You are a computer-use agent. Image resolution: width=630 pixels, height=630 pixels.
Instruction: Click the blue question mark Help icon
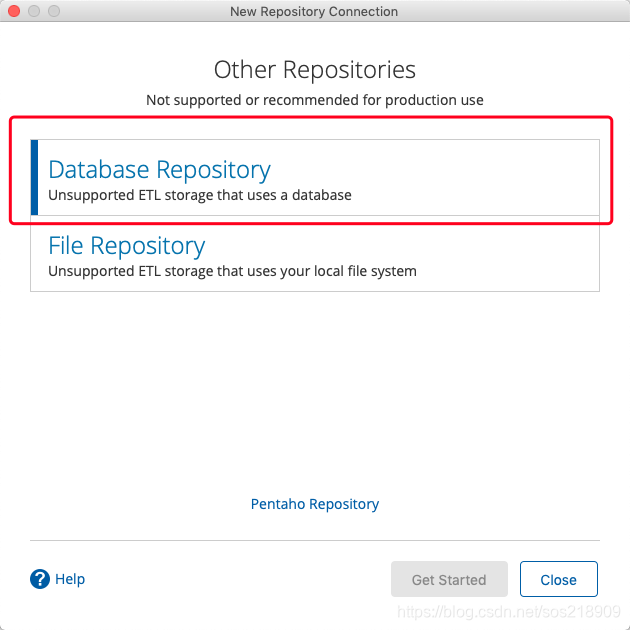tap(40, 579)
